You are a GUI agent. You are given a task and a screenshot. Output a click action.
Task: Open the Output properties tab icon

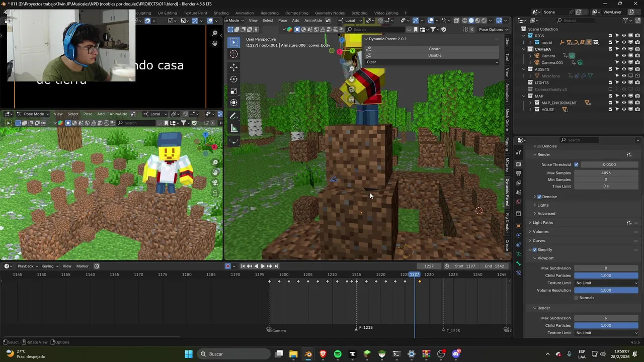519,173
